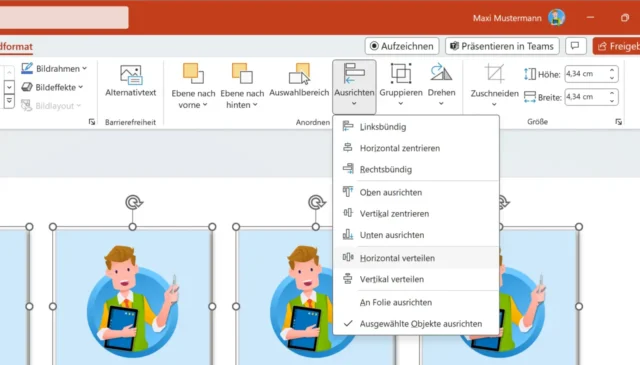Toggle Ausgewählte Objekte ausrichten check
The width and height of the screenshot is (640, 365).
point(416,324)
